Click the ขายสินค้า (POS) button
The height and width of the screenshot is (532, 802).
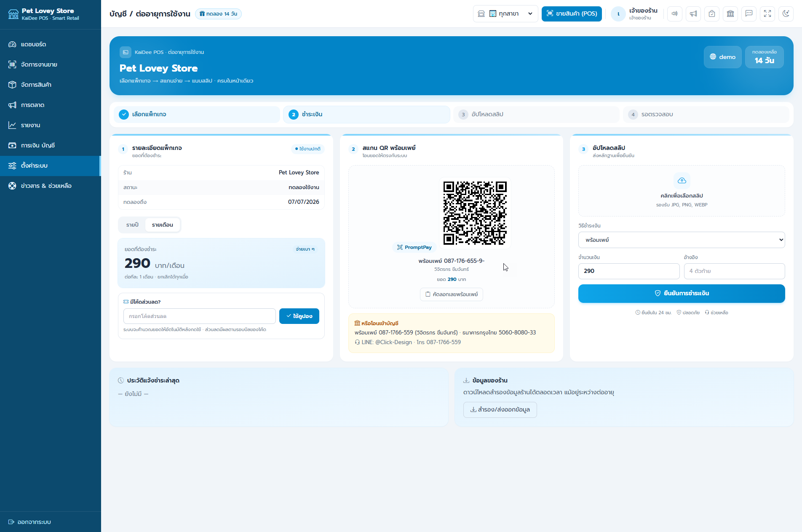pos(572,14)
